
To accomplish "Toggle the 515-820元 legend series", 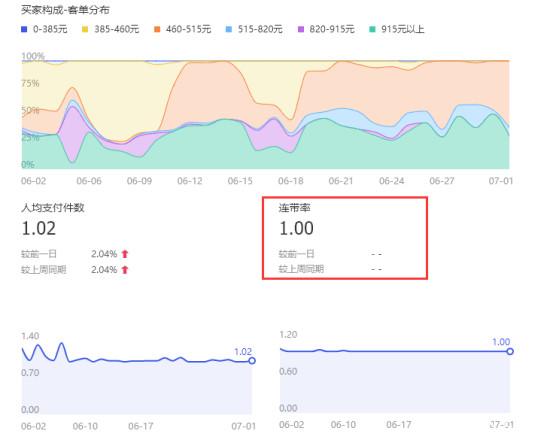I will [x=254, y=29].
